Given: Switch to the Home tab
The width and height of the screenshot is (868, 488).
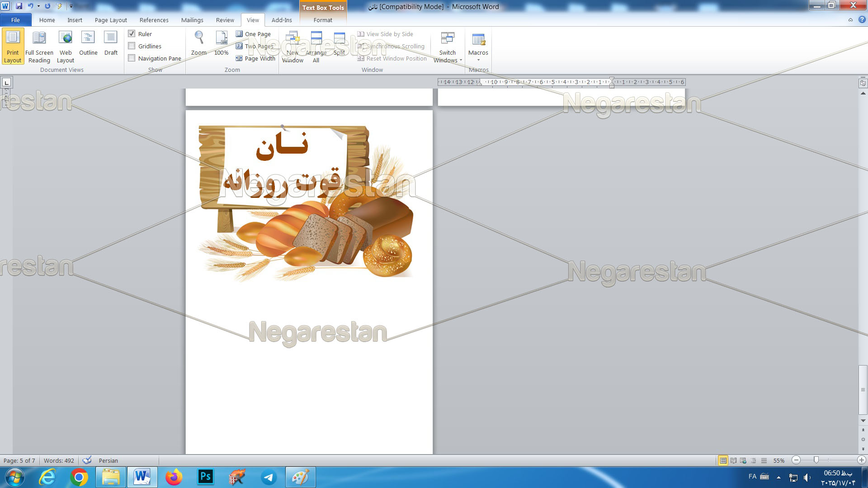Looking at the screenshot, I should [47, 20].
